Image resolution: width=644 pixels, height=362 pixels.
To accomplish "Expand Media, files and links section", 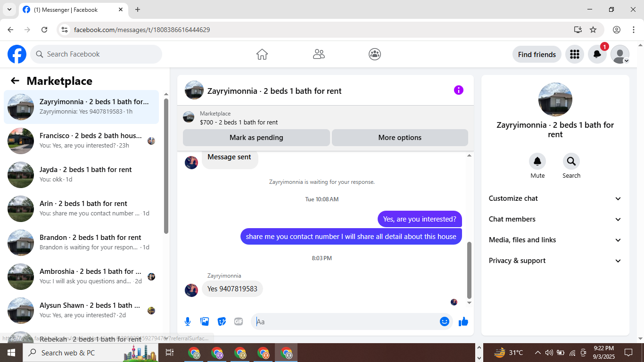I will point(555,240).
